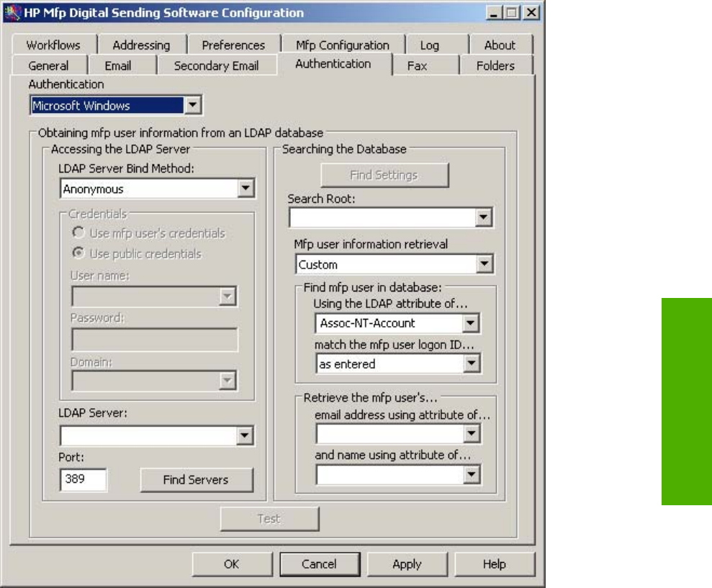Expand the email address attribute dropdown
This screenshot has width=712, height=588.
coord(472,433)
